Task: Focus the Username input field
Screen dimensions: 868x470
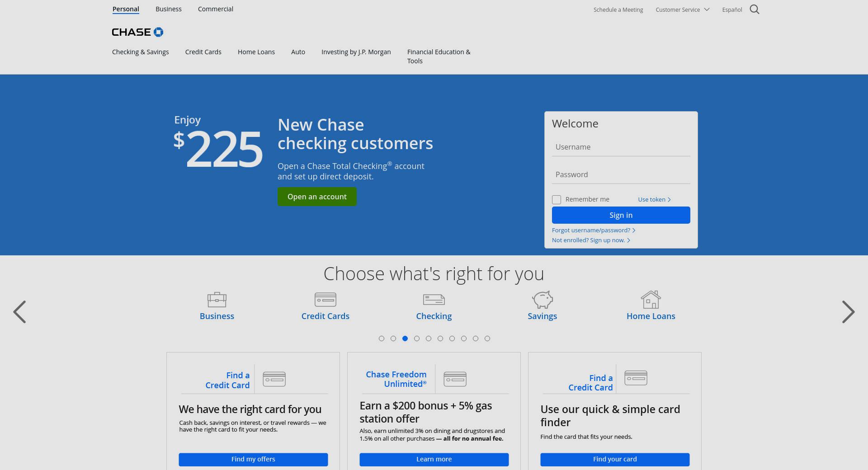Action: (x=621, y=147)
